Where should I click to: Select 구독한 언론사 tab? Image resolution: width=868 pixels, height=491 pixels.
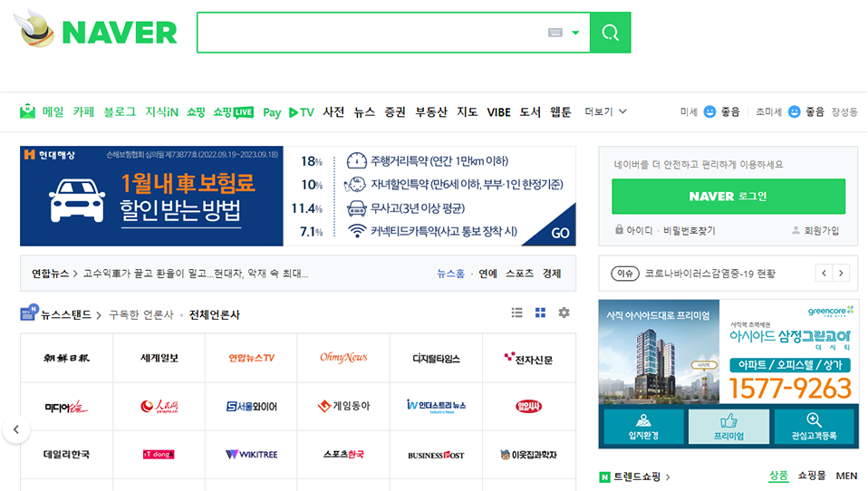[x=141, y=315]
